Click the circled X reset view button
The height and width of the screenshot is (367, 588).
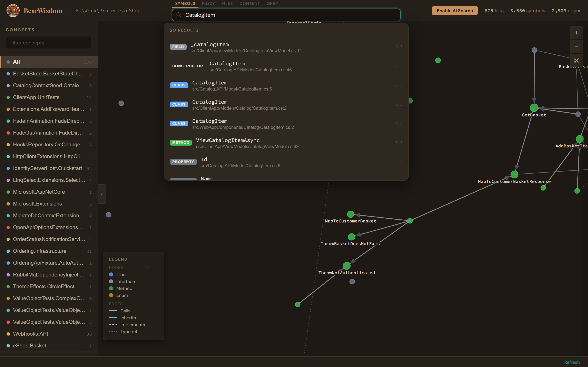[x=576, y=60]
